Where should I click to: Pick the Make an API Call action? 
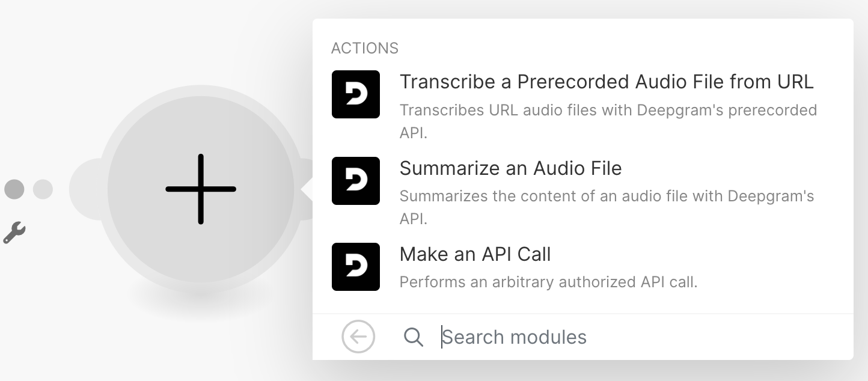(475, 255)
